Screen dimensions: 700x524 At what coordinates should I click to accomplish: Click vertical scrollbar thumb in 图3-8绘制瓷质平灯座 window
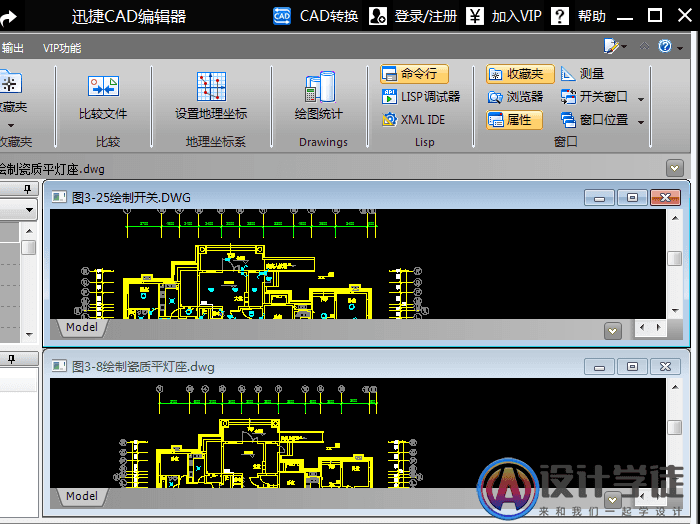point(674,427)
